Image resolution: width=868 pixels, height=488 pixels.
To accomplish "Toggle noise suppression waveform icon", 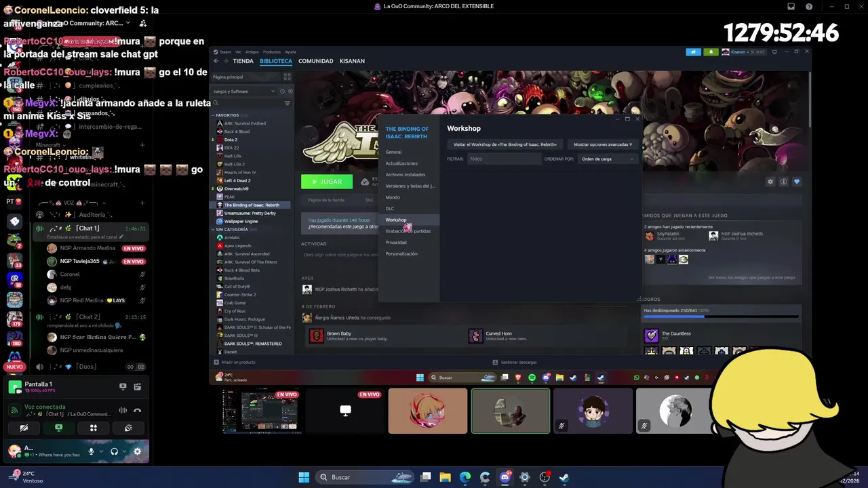I will coord(123,410).
